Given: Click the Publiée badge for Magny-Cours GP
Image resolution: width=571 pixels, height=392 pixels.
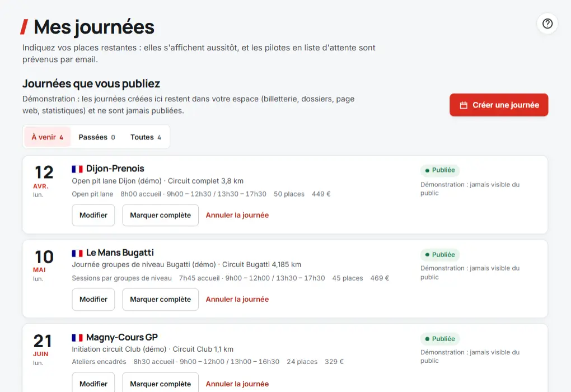Looking at the screenshot, I should tap(440, 339).
